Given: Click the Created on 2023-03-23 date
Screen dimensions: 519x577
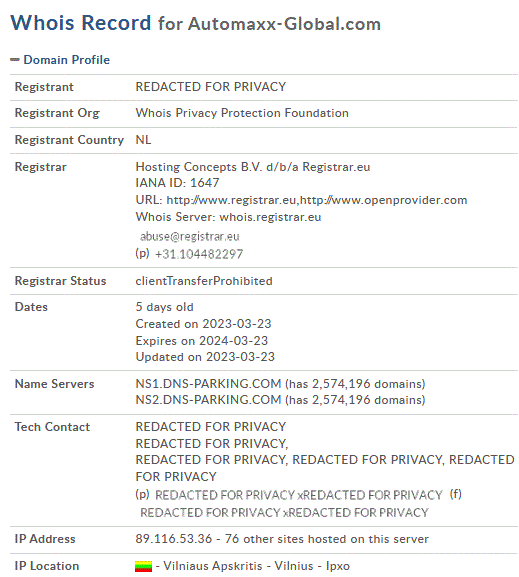Looking at the screenshot, I should pos(203,324).
